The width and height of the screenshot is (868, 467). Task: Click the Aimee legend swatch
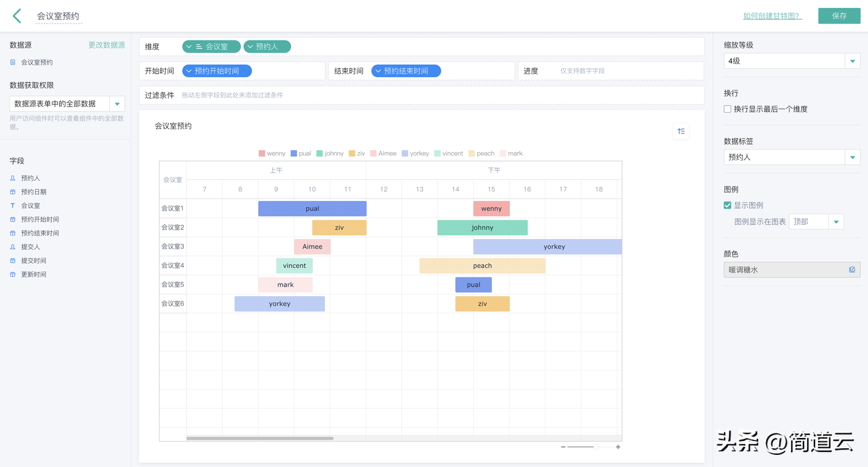(x=373, y=153)
